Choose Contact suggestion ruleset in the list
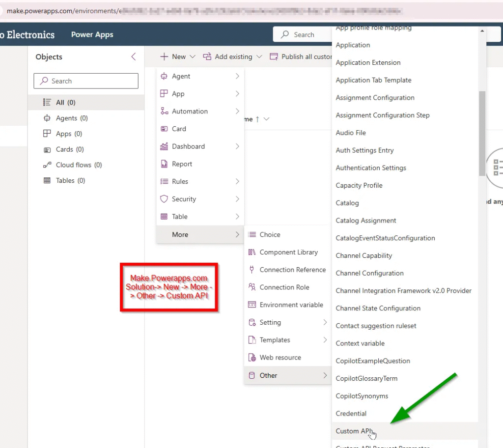This screenshot has height=448, width=503. (376, 326)
